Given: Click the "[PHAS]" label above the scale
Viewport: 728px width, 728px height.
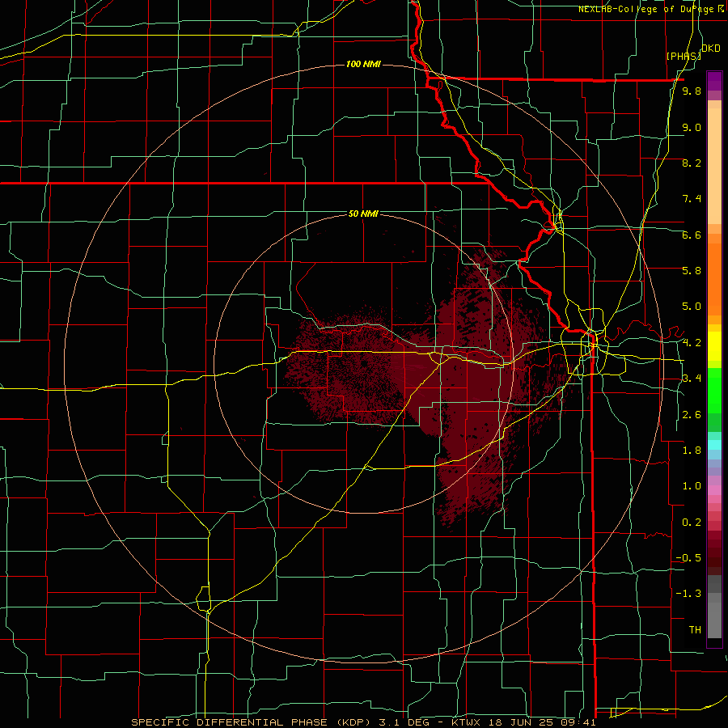Looking at the screenshot, I should point(684,56).
